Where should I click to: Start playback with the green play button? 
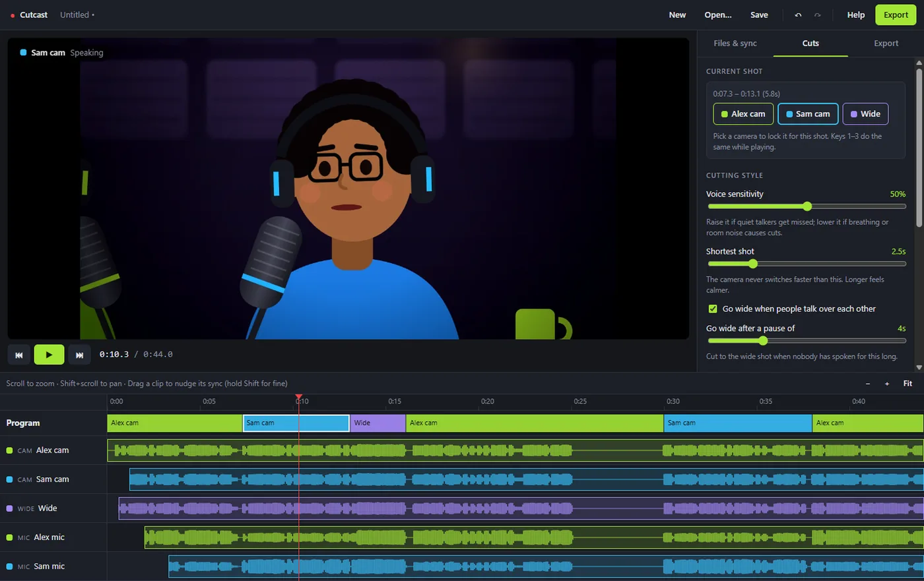click(x=49, y=355)
